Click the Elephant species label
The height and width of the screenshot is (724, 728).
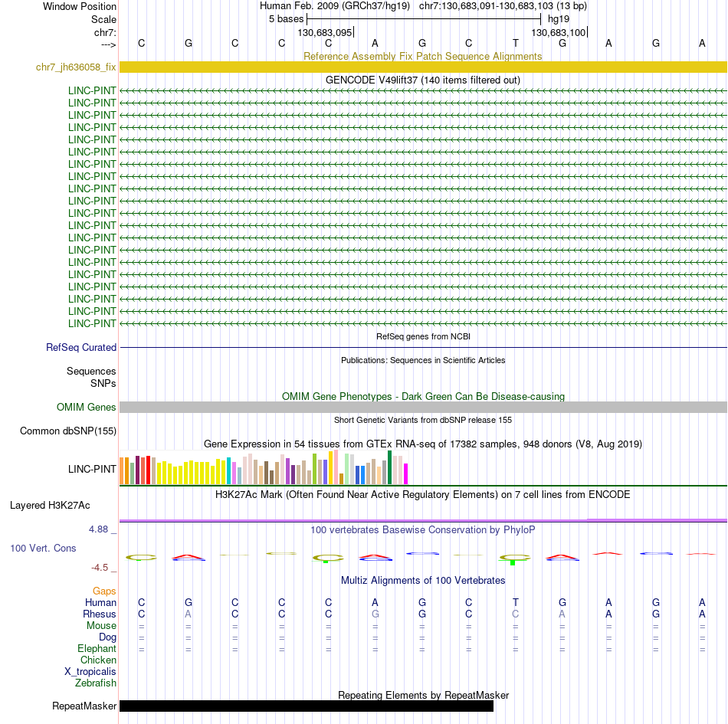click(x=97, y=648)
